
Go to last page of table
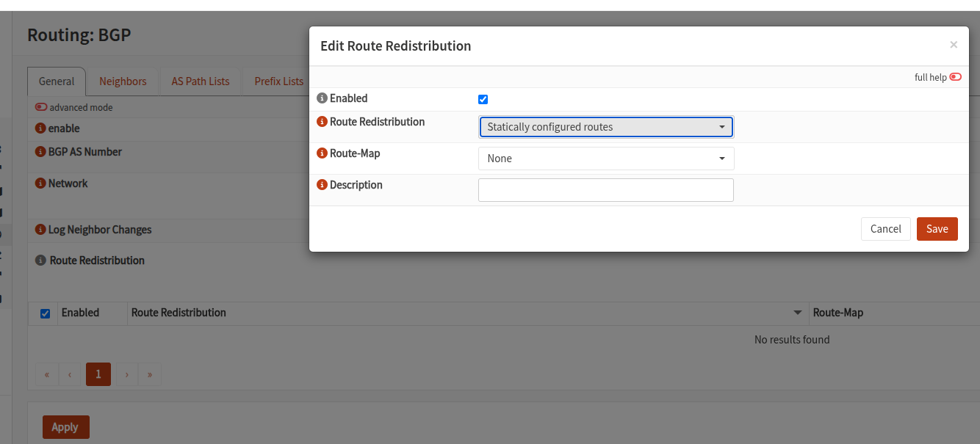150,374
